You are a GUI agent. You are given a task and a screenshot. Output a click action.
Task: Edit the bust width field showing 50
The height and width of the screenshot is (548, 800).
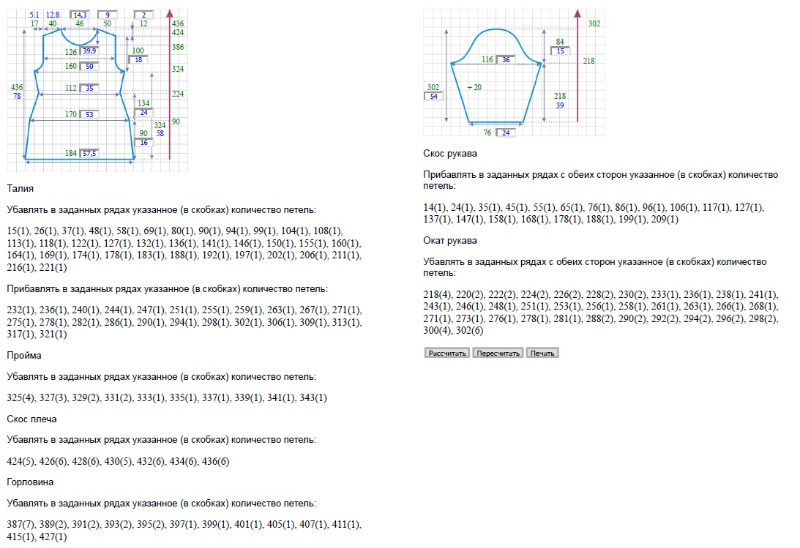[x=89, y=66]
